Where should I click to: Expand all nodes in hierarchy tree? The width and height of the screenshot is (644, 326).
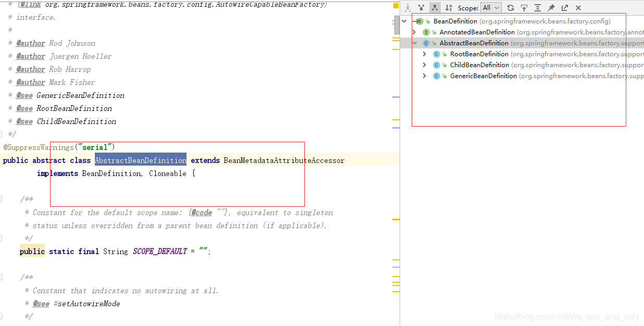click(x=538, y=8)
